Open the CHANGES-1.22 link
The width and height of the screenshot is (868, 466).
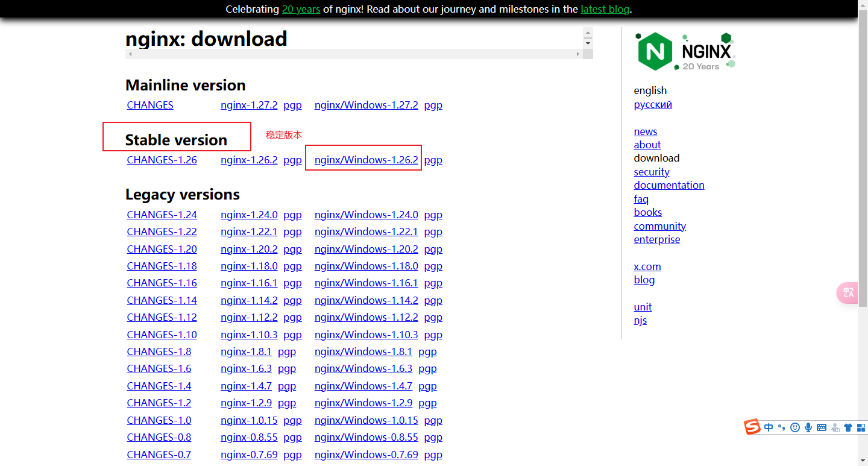coord(162,231)
